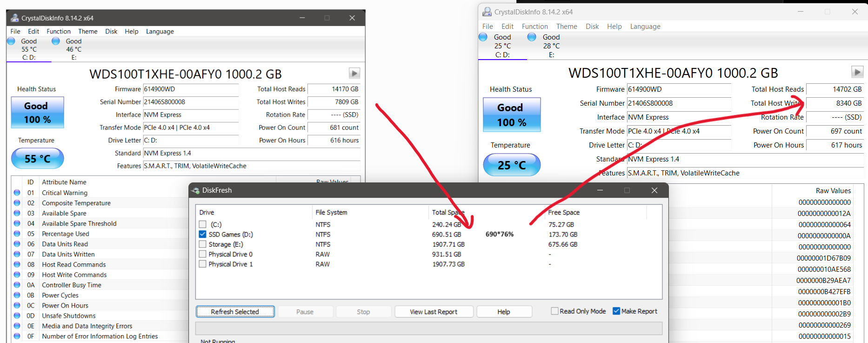Enable Read Only Mode checkbox
The image size is (868, 343).
554,311
